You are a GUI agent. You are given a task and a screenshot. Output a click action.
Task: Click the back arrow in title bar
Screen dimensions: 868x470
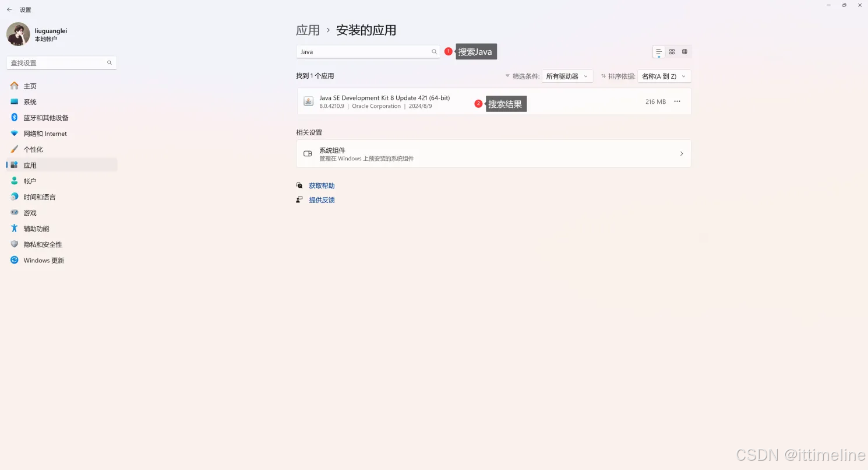coord(9,10)
